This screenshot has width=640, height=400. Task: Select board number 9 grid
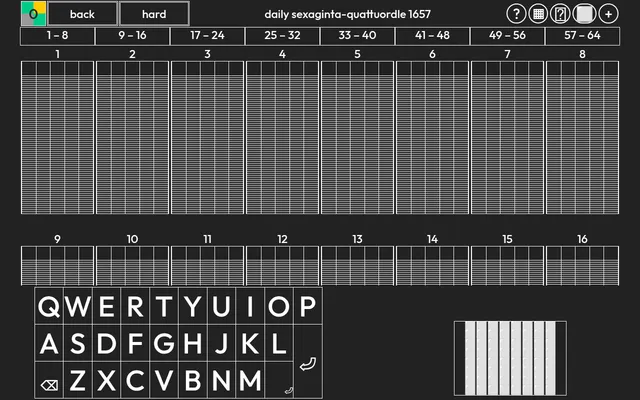58,266
